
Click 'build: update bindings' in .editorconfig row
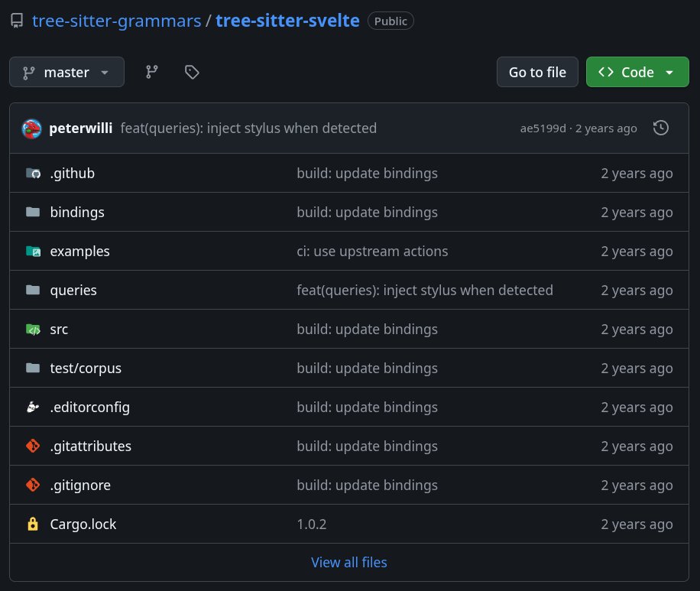pos(368,408)
